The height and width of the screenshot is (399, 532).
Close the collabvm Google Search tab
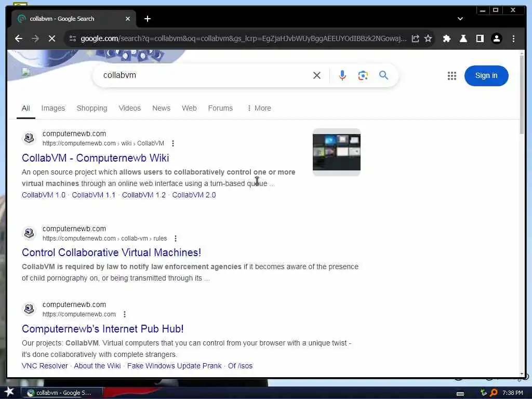click(x=128, y=19)
